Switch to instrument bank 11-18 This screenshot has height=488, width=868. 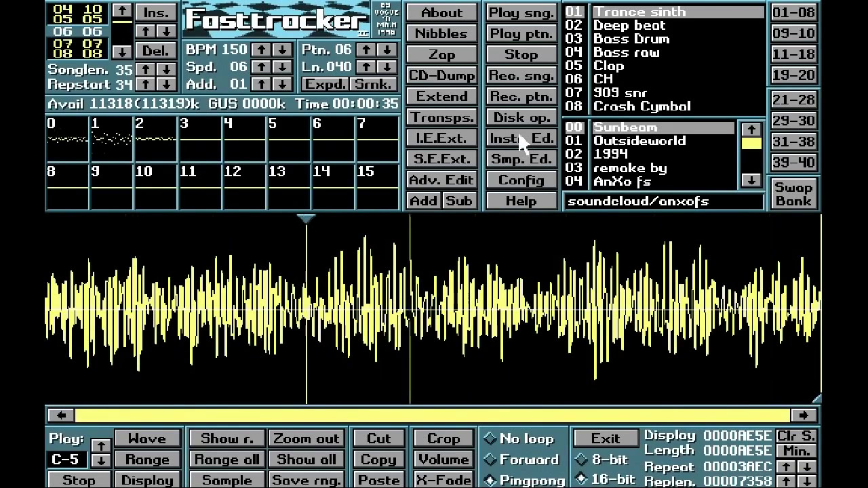pyautogui.click(x=793, y=54)
